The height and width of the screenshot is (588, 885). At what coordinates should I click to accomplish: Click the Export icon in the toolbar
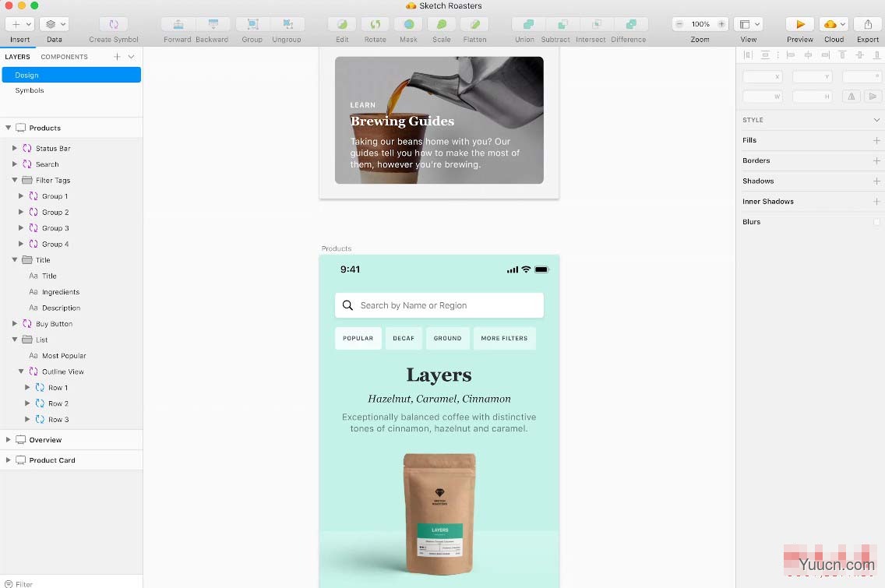click(x=867, y=25)
